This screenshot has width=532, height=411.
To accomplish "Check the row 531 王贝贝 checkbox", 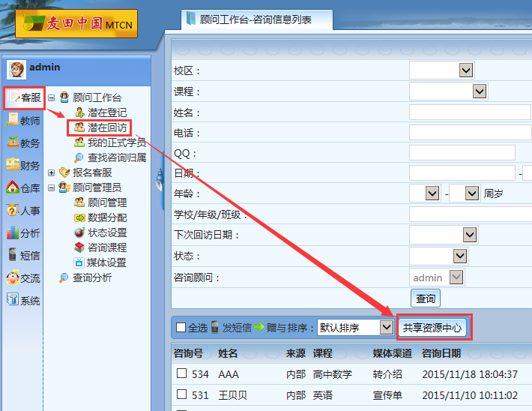I will (182, 394).
